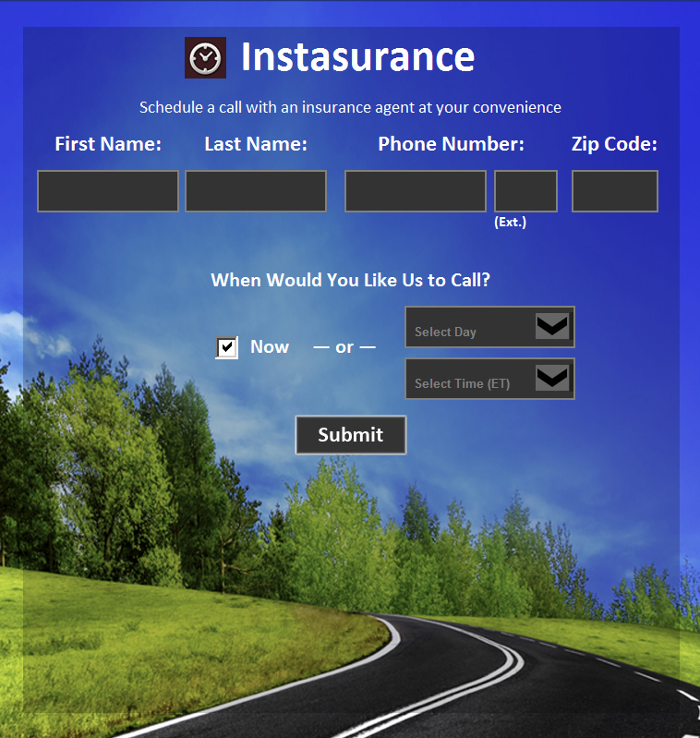Click the 'Now' label text
Screen dimensions: 700x738
point(270,347)
